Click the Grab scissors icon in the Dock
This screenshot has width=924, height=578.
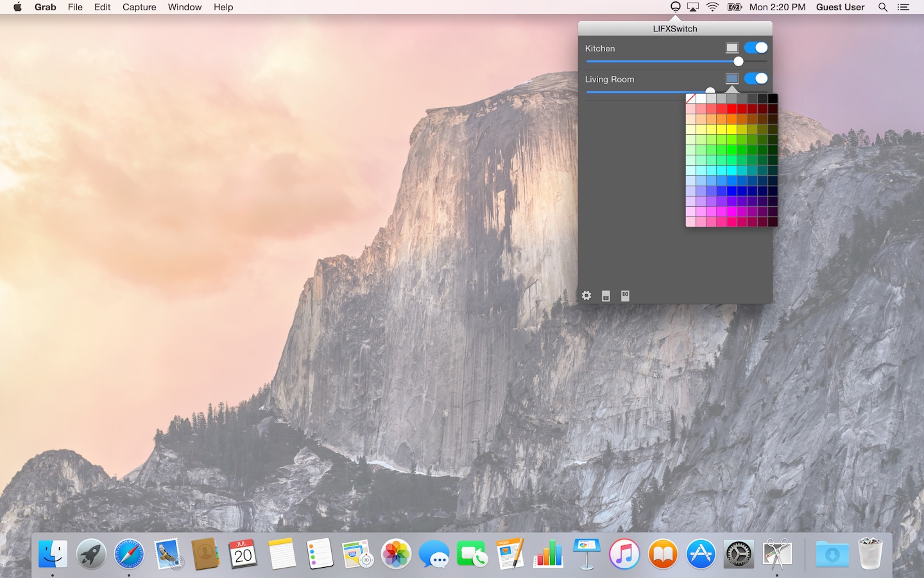777,554
